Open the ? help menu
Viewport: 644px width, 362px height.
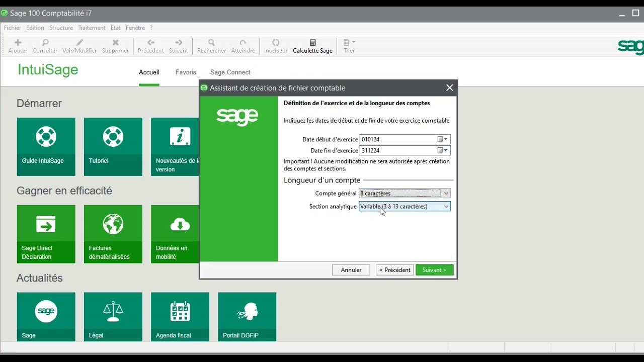pos(151,28)
